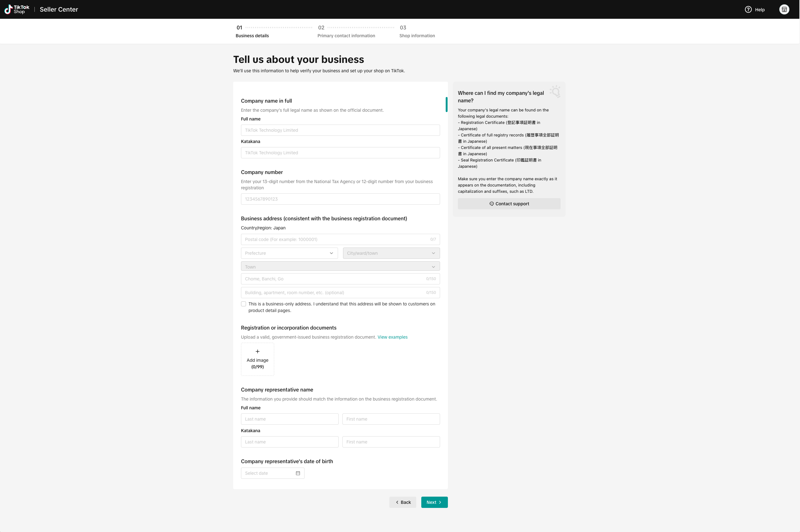
Task: Click the calendar icon in date field
Action: tap(298, 473)
